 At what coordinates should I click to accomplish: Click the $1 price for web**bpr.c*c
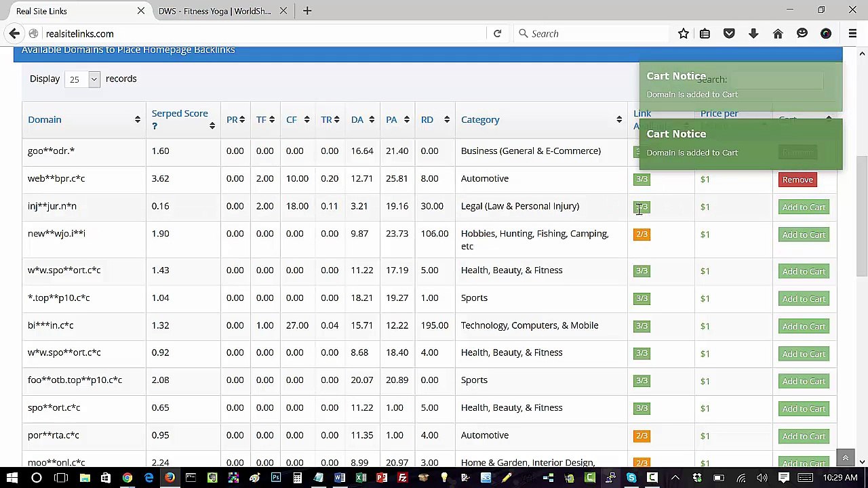[x=705, y=180]
